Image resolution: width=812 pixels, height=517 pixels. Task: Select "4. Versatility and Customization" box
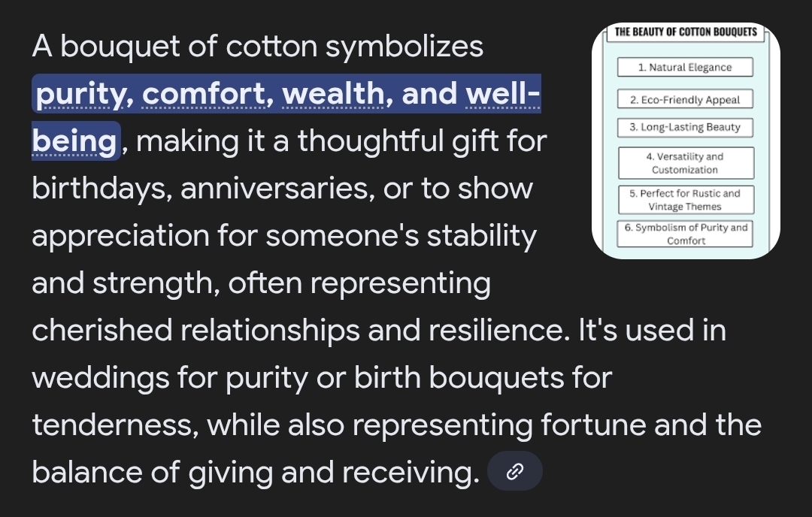[685, 163]
